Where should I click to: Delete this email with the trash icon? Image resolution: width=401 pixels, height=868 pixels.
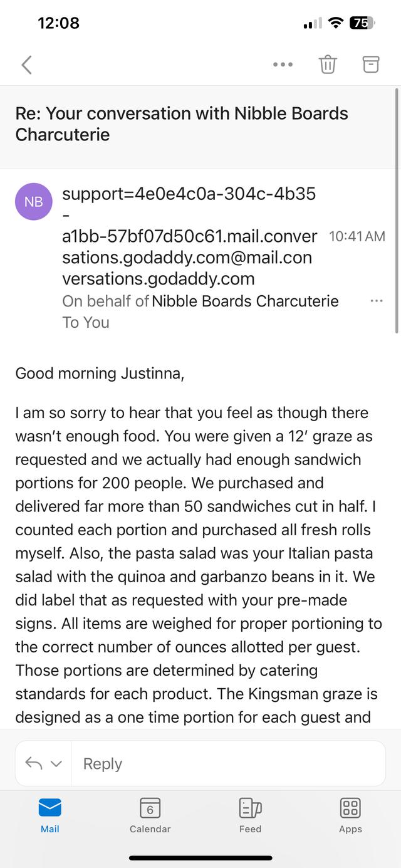point(328,65)
